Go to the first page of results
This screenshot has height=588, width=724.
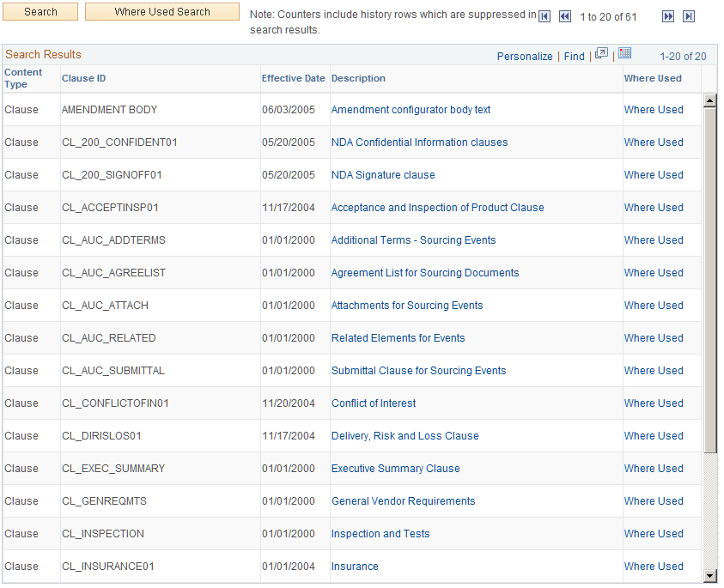544,15
